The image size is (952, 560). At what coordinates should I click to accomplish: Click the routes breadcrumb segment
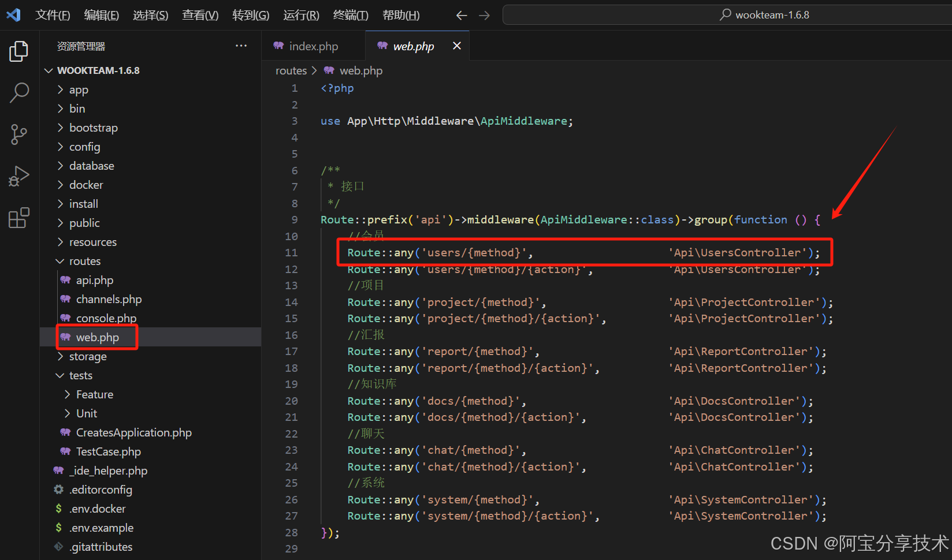(291, 70)
